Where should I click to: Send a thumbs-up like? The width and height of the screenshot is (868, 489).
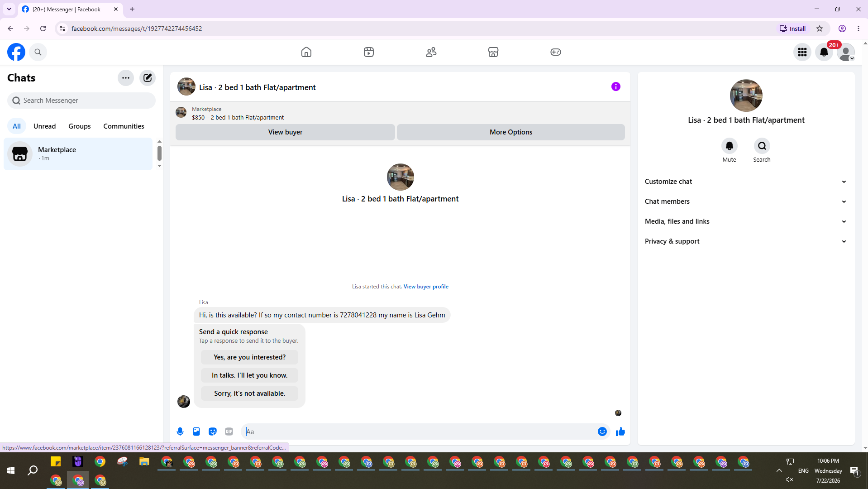(620, 432)
